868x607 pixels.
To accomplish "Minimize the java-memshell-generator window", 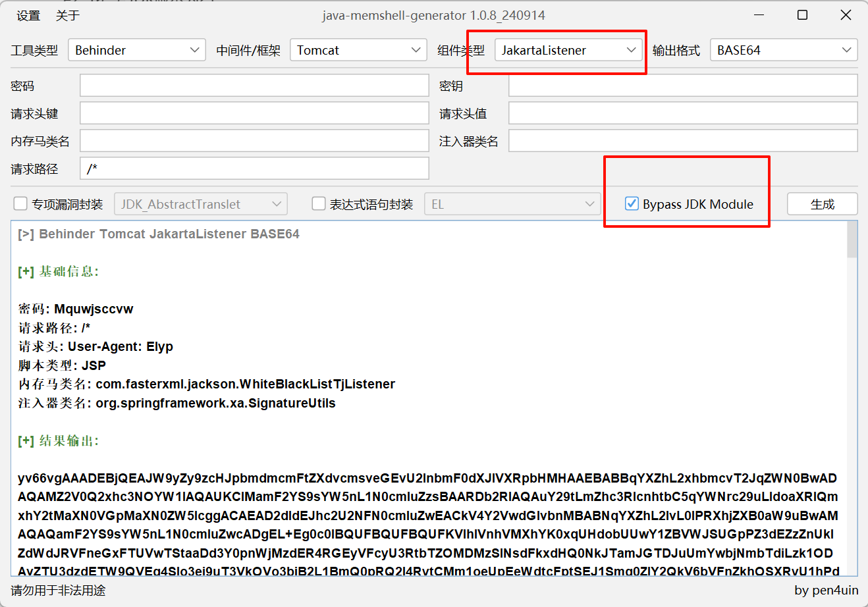I will 759,15.
